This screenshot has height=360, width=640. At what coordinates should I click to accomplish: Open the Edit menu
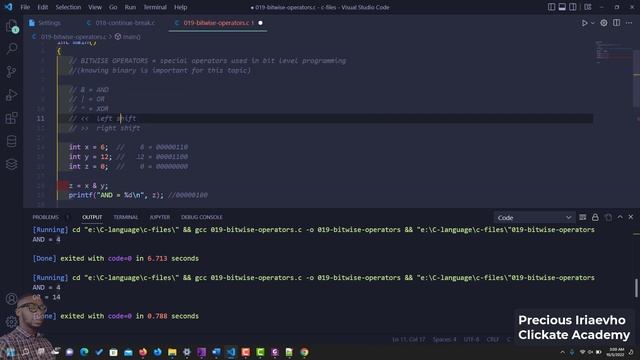pyautogui.click(x=42, y=7)
